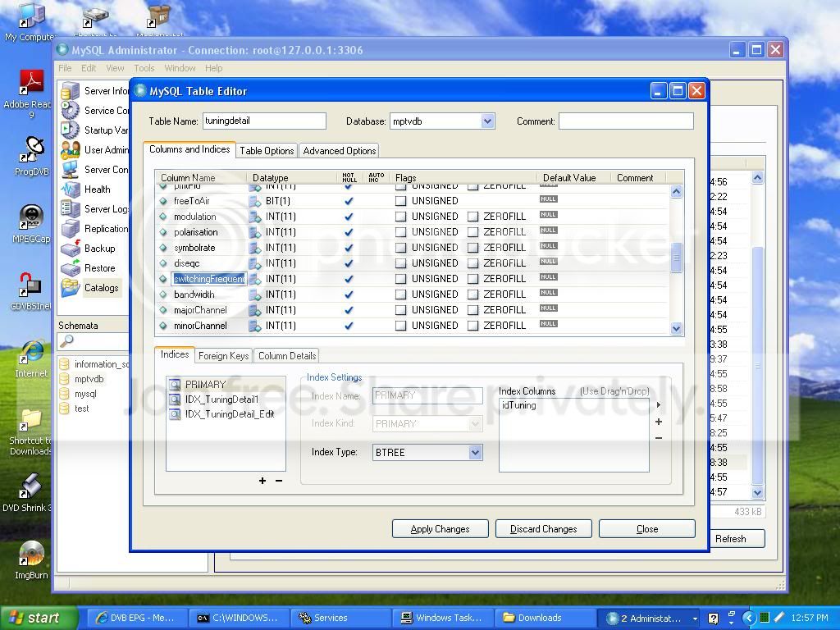Toggle ZEROFILL checkbox for diseqc column
The height and width of the screenshot is (630, 840).
(472, 263)
